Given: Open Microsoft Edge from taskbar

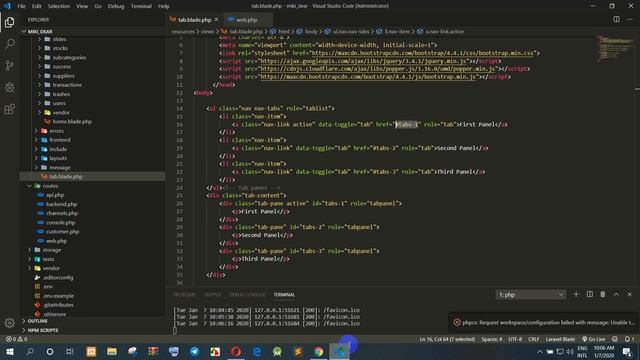Looking at the screenshot, I should point(256,351).
